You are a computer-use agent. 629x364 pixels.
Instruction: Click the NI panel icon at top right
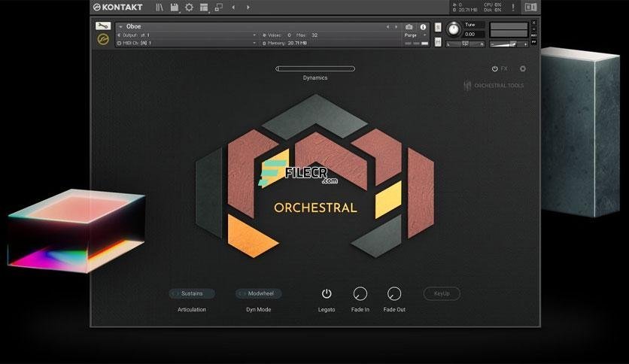click(530, 7)
